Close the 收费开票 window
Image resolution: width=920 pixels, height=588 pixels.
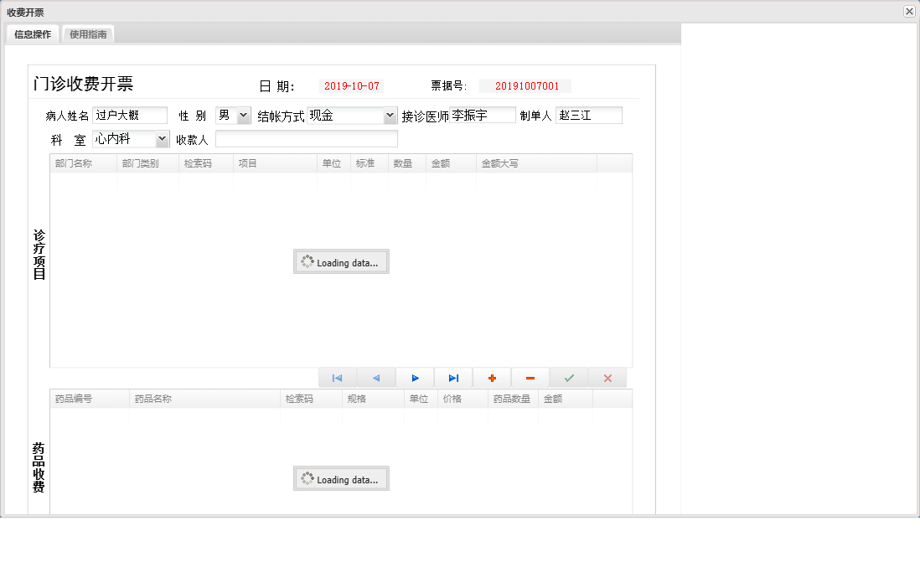[909, 12]
